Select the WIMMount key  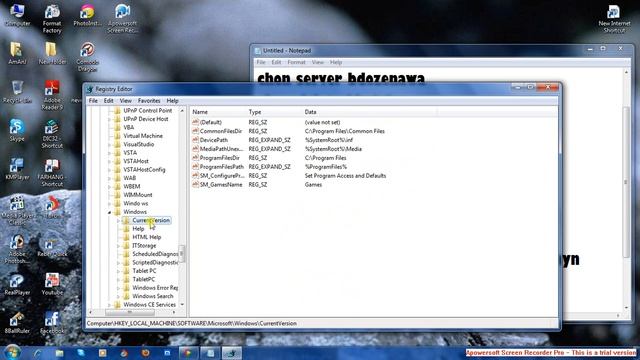tap(138, 195)
